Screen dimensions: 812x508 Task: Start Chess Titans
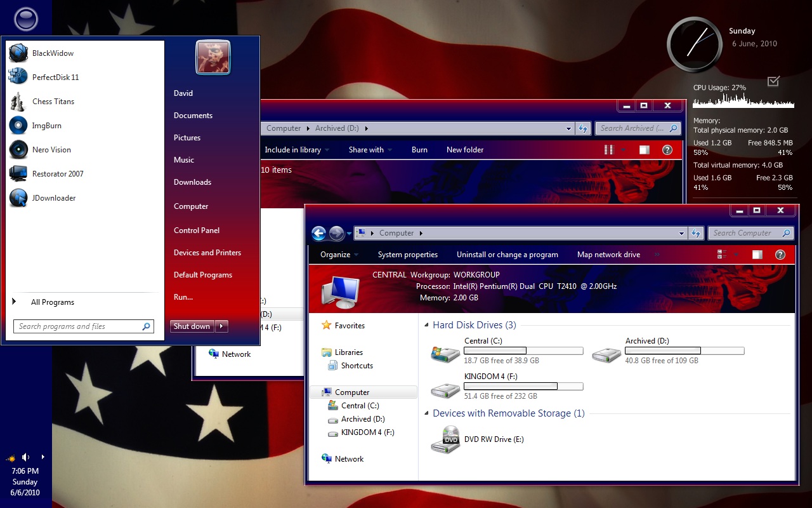[53, 101]
